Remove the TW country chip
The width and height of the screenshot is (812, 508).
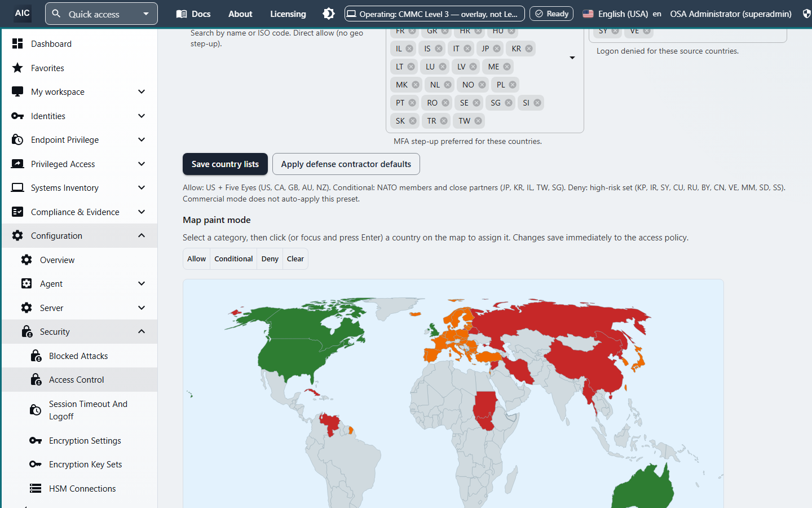[x=478, y=121]
